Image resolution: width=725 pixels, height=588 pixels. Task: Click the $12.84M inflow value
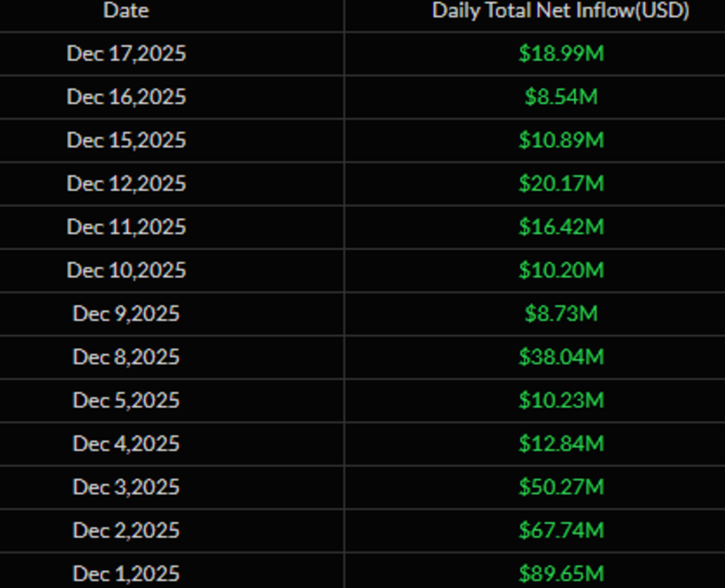pos(561,444)
